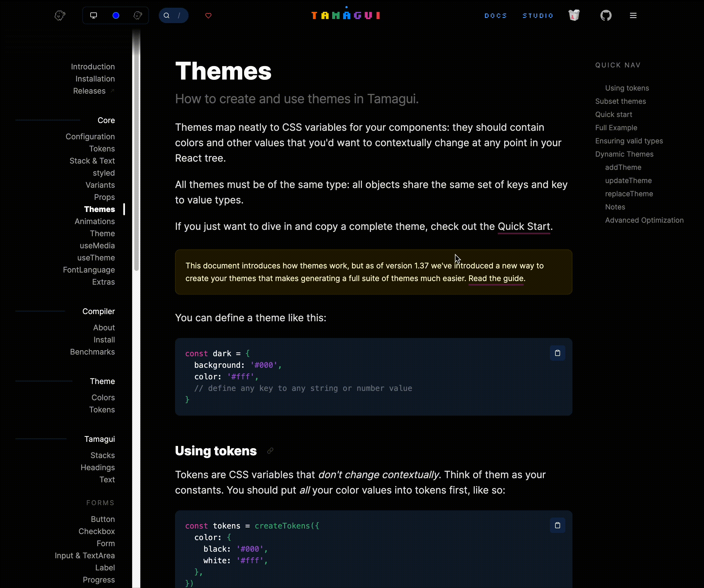
Task: Open the Releases sidebar link
Action: point(89,91)
